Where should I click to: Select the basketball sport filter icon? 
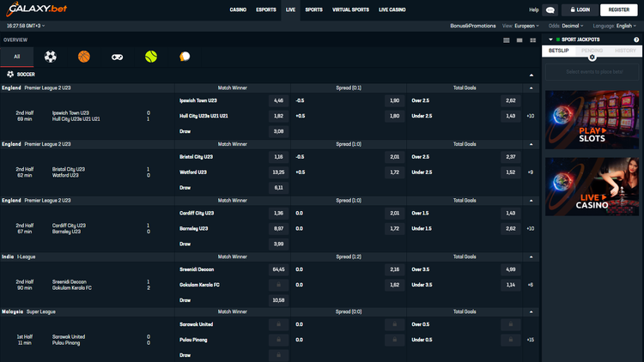[x=84, y=57]
